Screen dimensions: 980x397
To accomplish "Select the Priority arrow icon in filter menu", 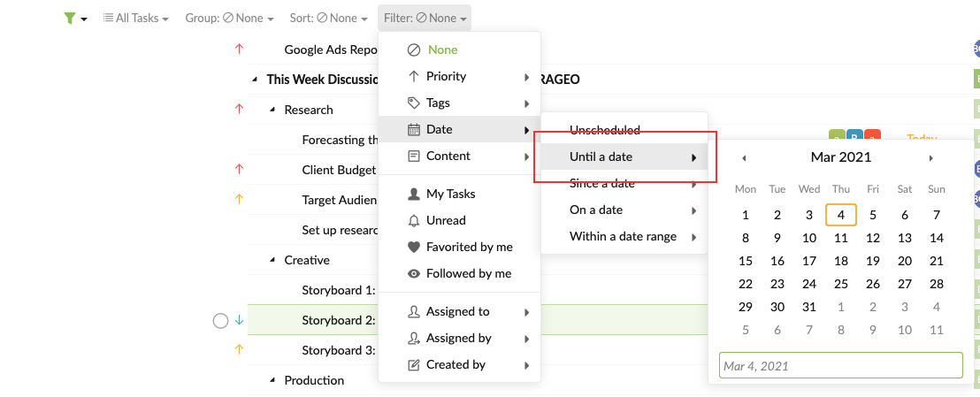I will [x=413, y=76].
